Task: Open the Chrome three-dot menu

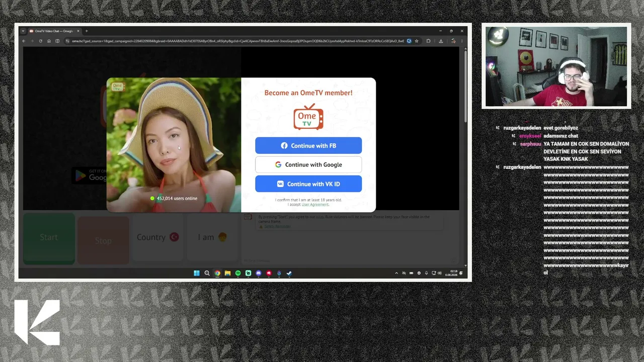Action: [x=462, y=41]
